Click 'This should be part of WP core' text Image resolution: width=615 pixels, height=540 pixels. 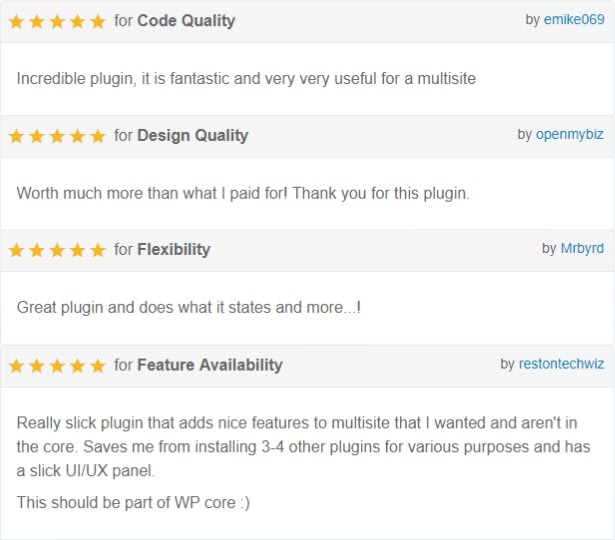coord(133,503)
